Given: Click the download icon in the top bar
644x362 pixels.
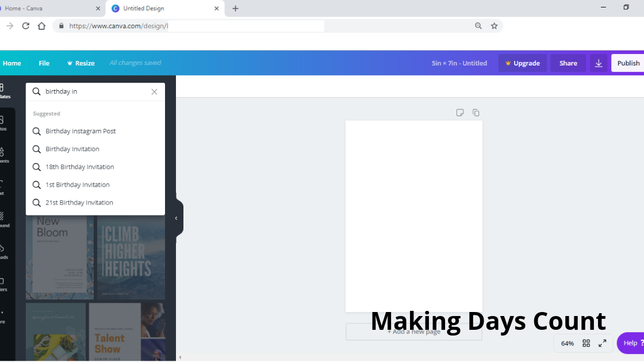Looking at the screenshot, I should click(x=599, y=63).
